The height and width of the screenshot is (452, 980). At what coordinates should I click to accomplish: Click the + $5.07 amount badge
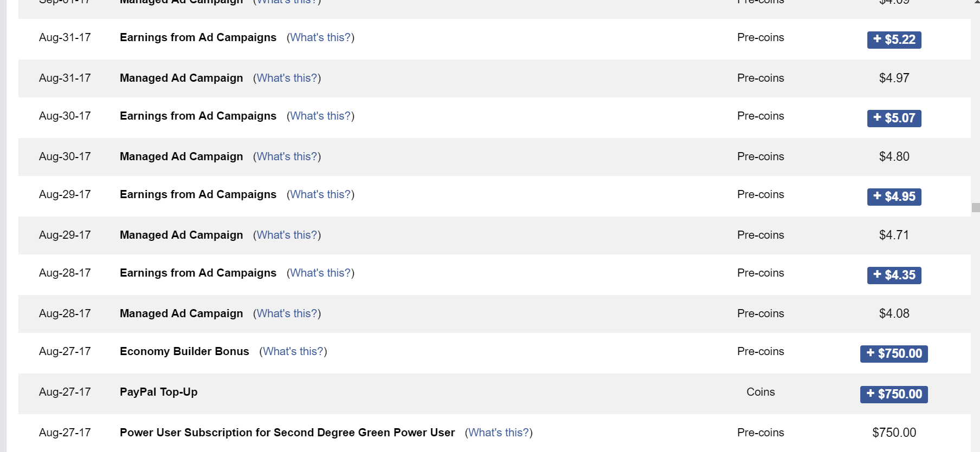[894, 118]
